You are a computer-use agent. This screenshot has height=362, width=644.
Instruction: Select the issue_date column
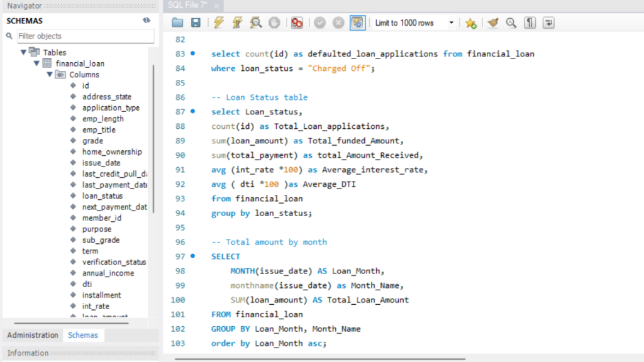101,163
